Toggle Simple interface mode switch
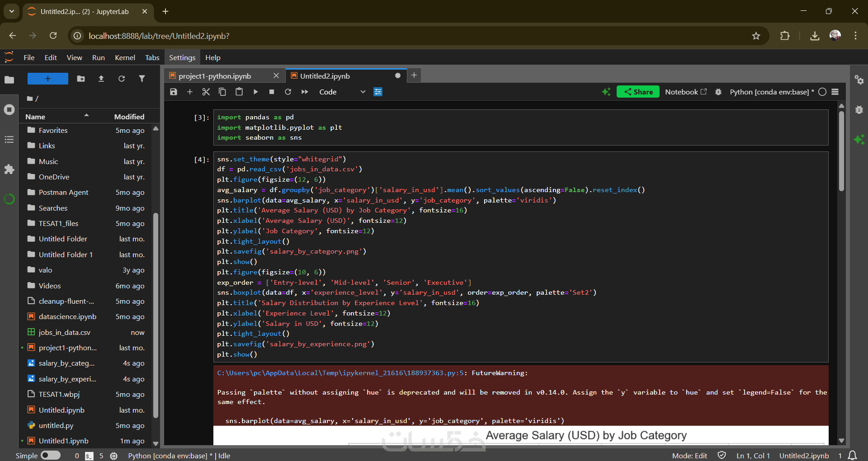868x461 pixels. (x=50, y=455)
